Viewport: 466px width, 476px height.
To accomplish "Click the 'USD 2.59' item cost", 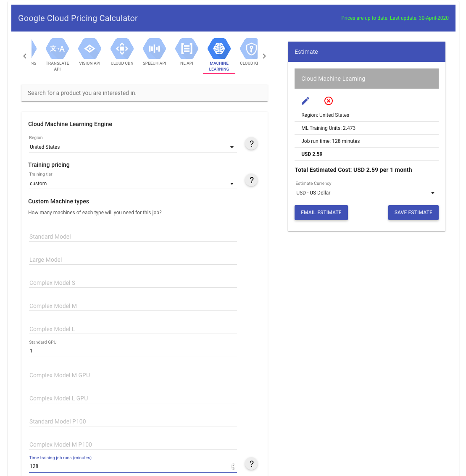I will coord(312,154).
